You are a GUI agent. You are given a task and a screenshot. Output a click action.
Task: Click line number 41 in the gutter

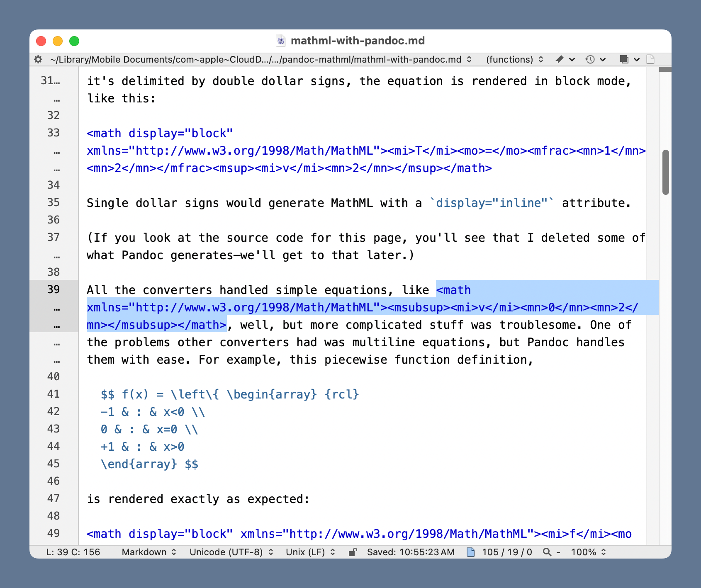click(x=54, y=394)
